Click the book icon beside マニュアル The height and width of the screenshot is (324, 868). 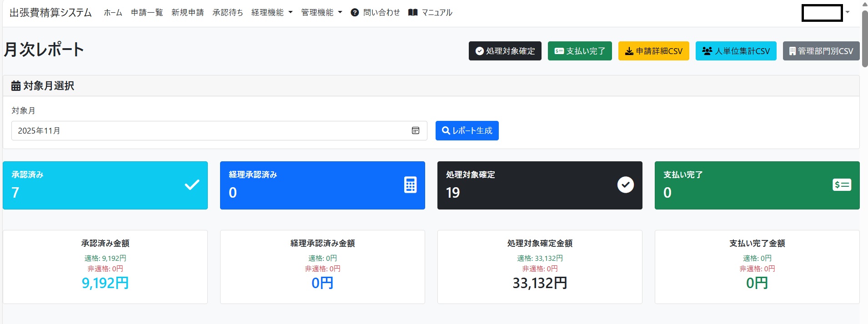412,13
